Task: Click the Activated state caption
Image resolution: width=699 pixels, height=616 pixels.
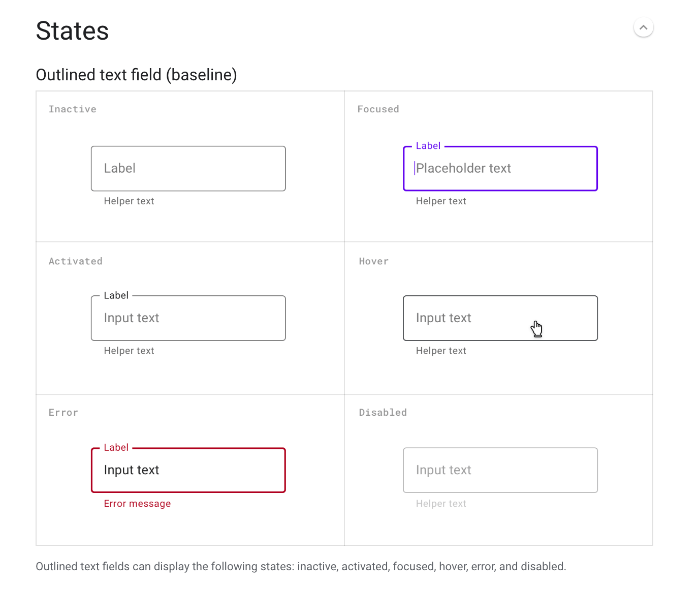Action: (75, 261)
